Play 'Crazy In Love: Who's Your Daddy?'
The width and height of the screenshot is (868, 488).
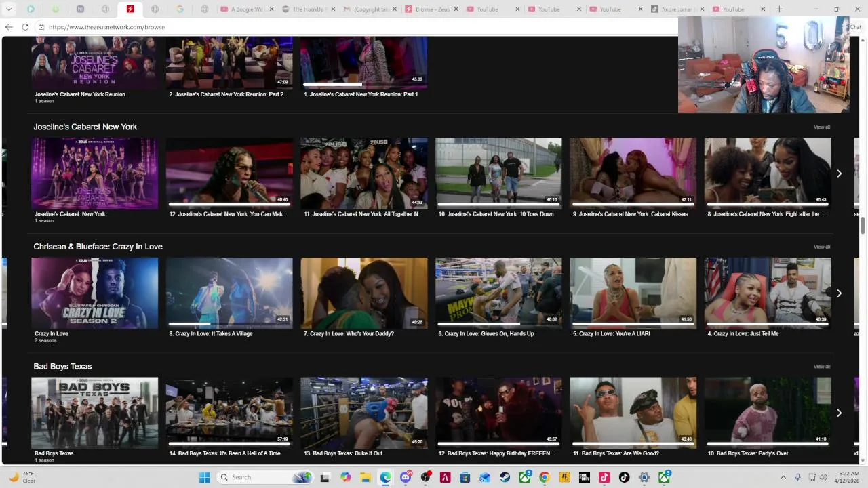pos(364,293)
